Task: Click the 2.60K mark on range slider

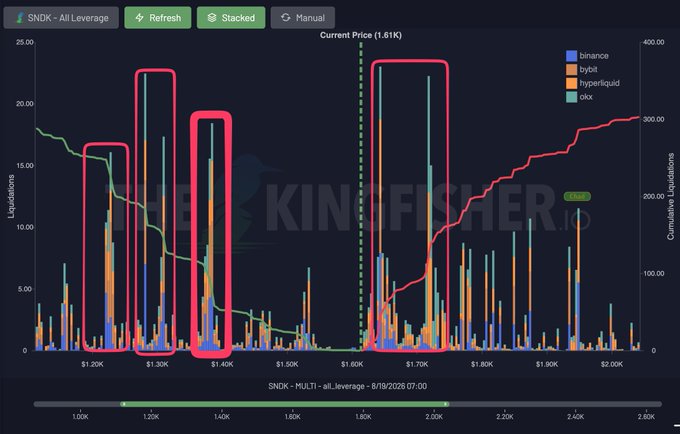Action: coord(646,417)
